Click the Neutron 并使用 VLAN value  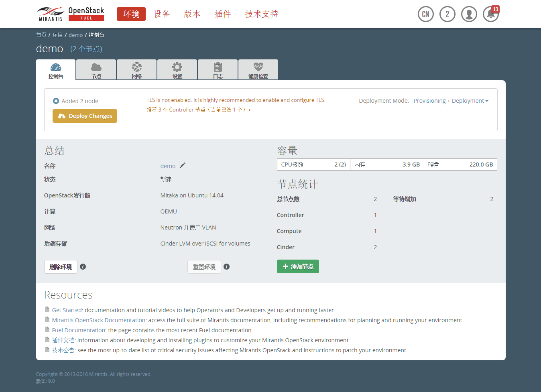click(188, 227)
